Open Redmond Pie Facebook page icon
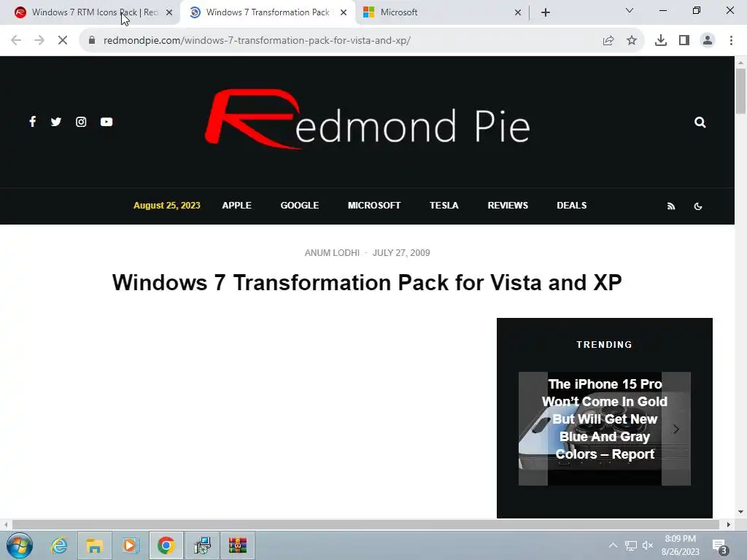747x560 pixels. coord(32,122)
